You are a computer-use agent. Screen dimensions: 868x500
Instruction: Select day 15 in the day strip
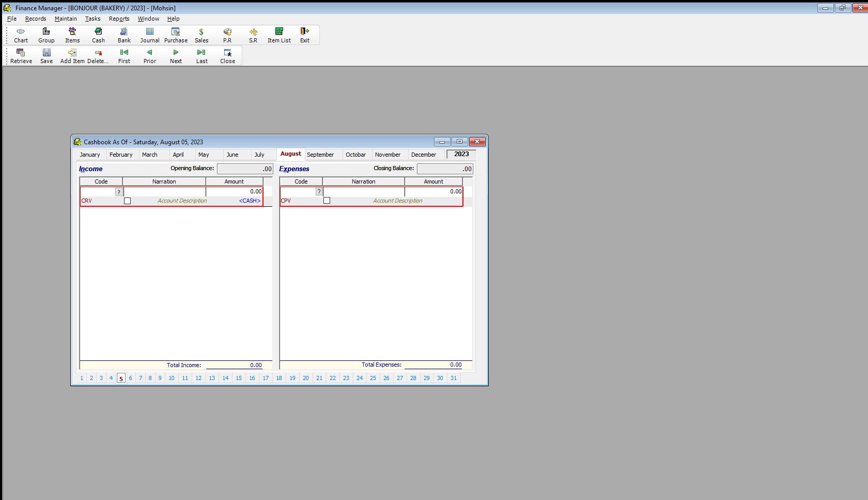(239, 378)
